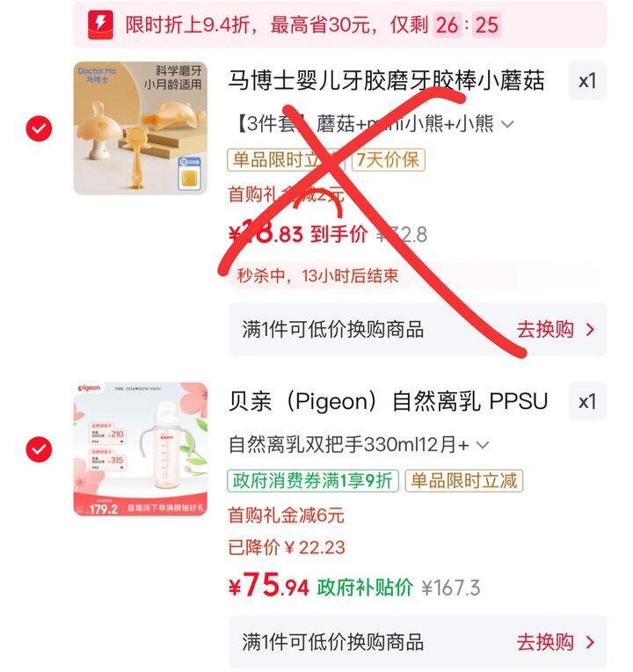This screenshot has width=633, height=672.
Task: Tap 去换购 under the teether item
Action: (x=545, y=330)
